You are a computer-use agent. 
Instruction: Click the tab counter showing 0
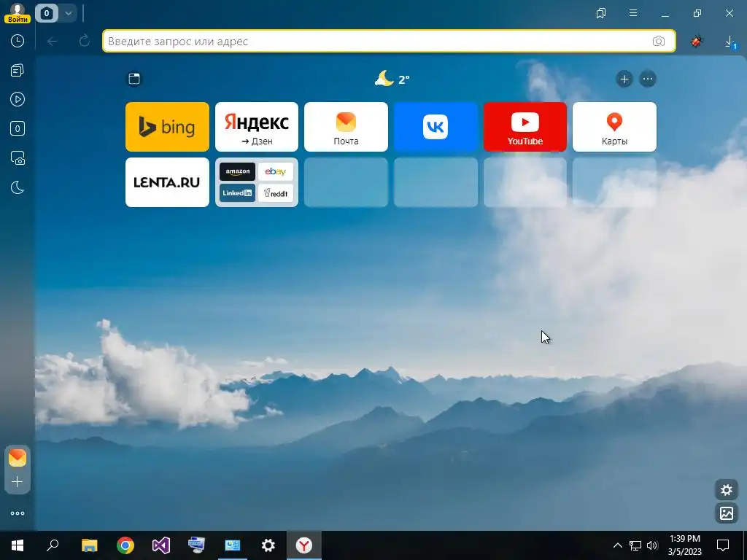coord(47,13)
